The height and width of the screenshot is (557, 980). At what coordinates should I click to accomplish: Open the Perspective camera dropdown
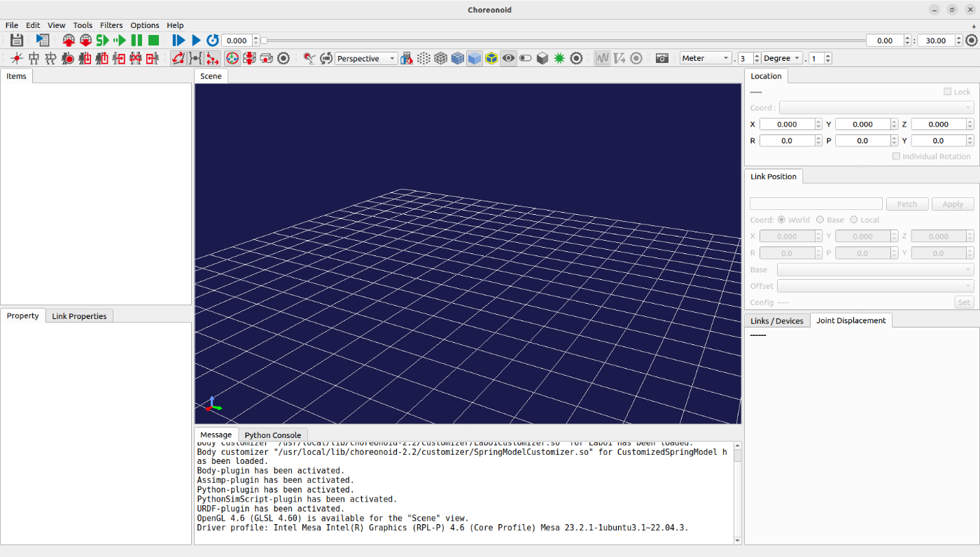366,59
